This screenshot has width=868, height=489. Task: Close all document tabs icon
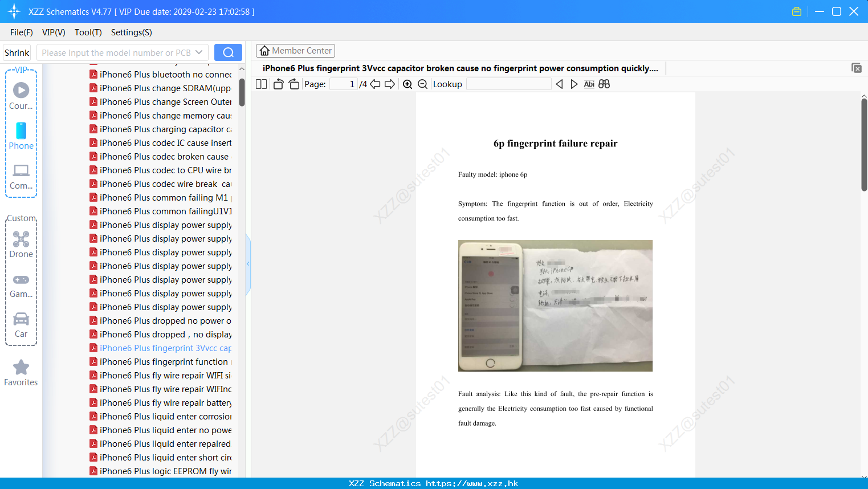(857, 68)
